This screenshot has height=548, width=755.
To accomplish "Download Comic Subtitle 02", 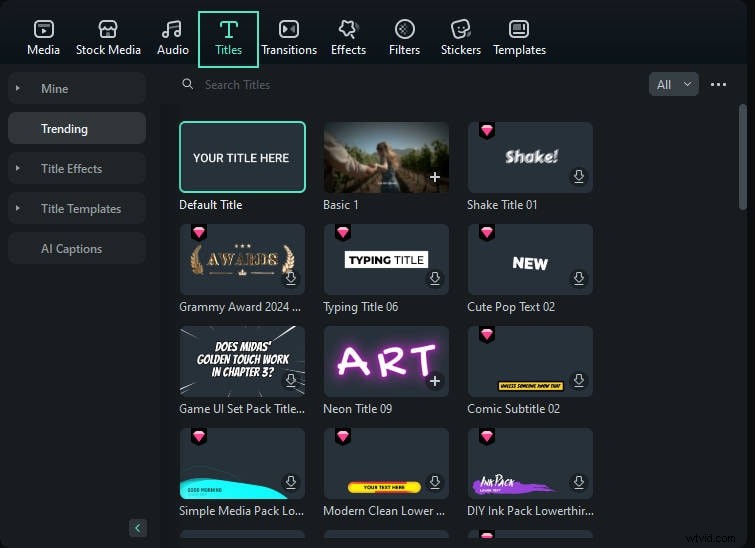I will tap(579, 380).
